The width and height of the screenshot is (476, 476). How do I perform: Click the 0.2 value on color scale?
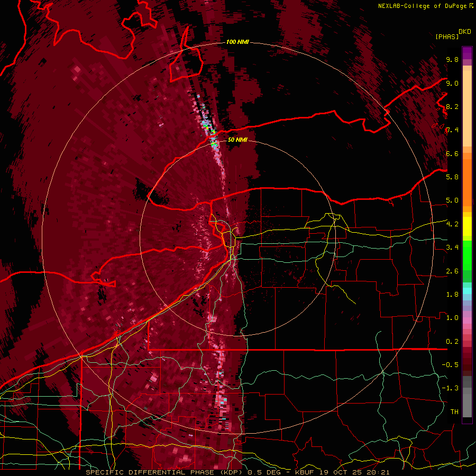pyautogui.click(x=452, y=341)
